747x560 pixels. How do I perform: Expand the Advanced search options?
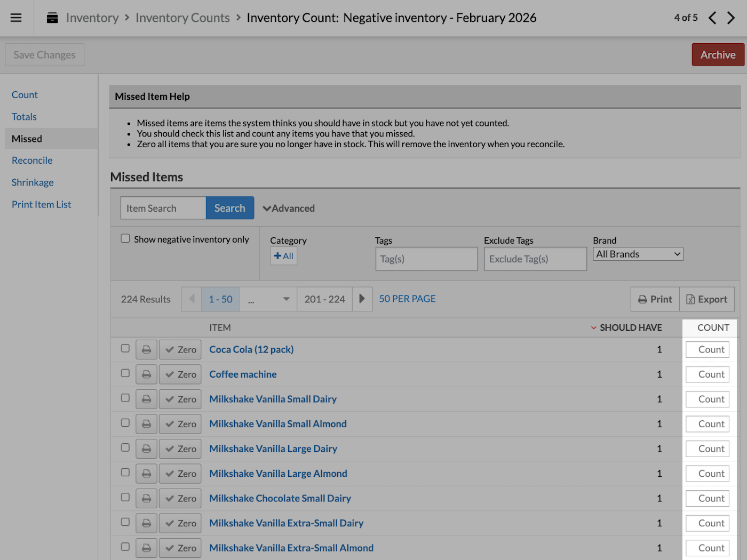289,208
